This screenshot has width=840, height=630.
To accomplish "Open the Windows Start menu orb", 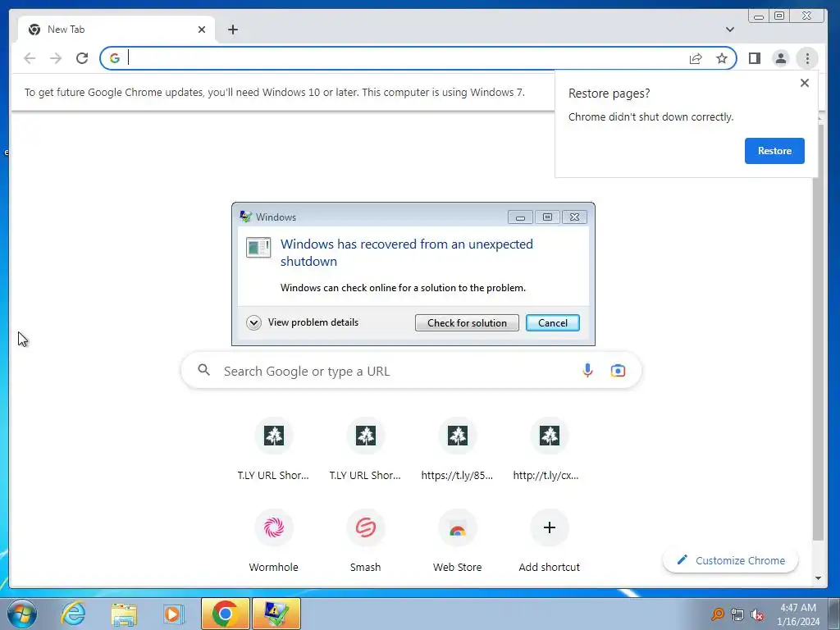I will click(22, 614).
